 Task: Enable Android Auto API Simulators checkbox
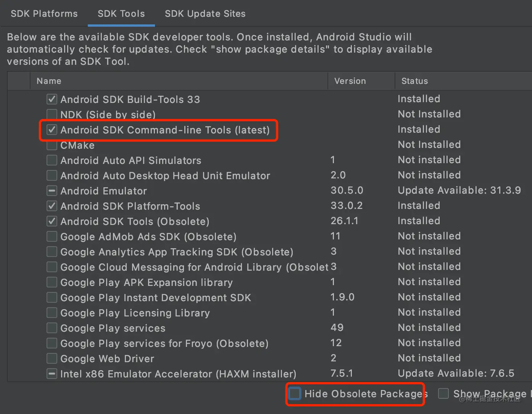(52, 160)
